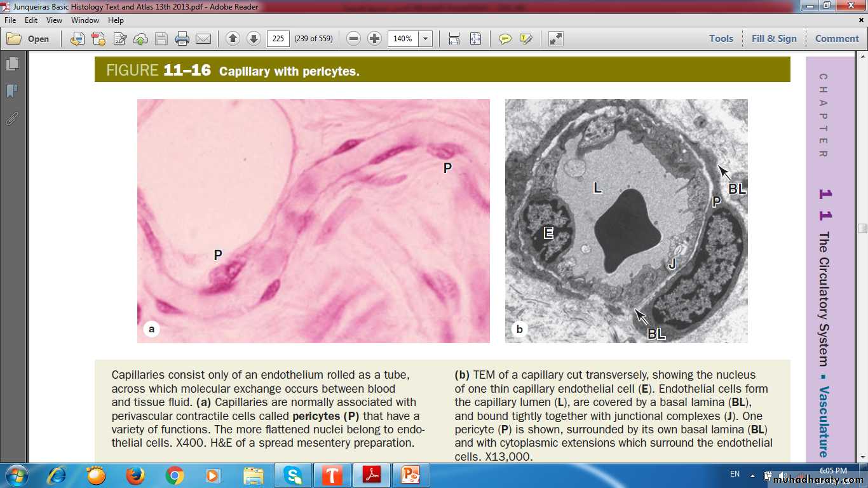Click the Open file button
This screenshot has height=488, width=868.
tap(29, 39)
